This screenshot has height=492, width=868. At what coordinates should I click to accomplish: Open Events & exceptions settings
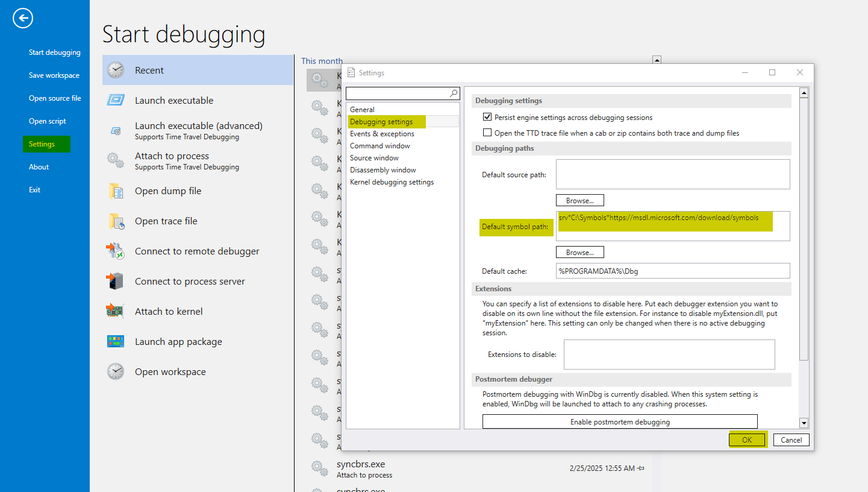click(x=403, y=134)
